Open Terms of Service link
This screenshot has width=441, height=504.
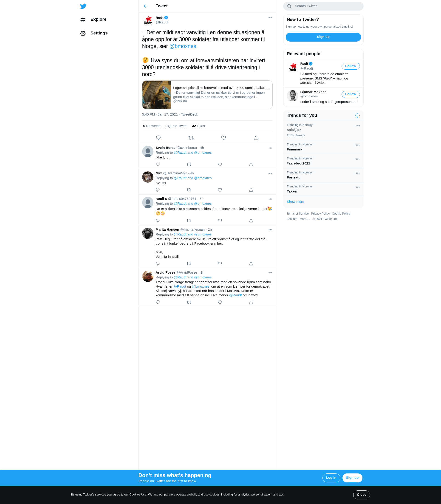tap(297, 214)
